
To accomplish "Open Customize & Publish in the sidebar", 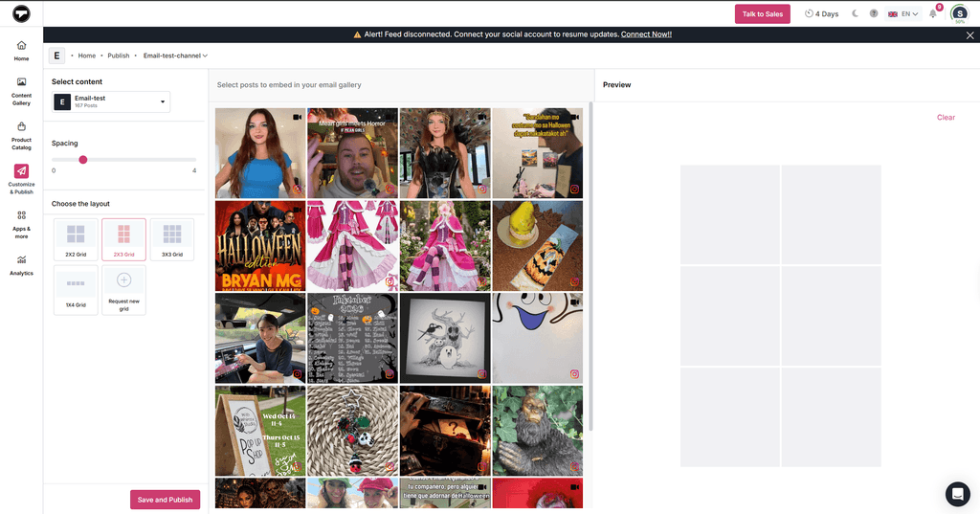I will click(x=21, y=179).
